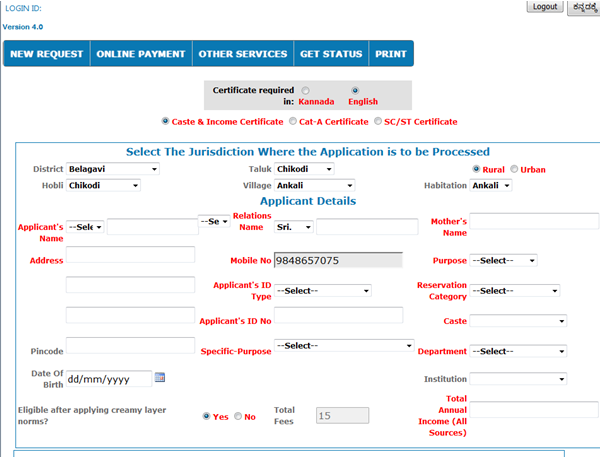The height and width of the screenshot is (458, 604).
Task: Open Reservation Category dropdown
Action: pyautogui.click(x=515, y=290)
